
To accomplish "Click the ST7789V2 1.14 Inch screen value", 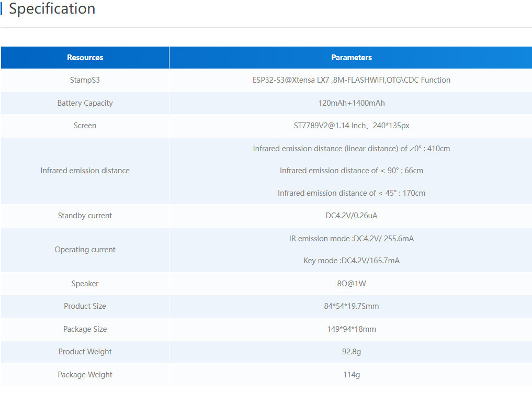I will point(351,126).
